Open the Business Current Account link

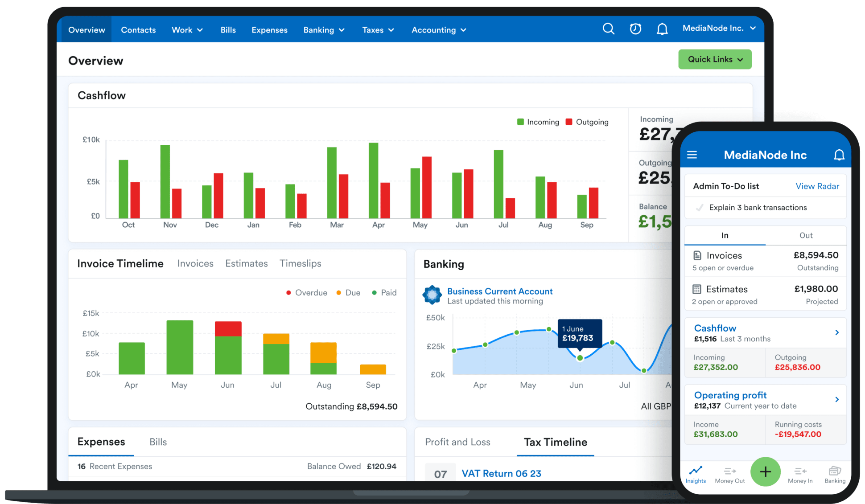click(499, 291)
